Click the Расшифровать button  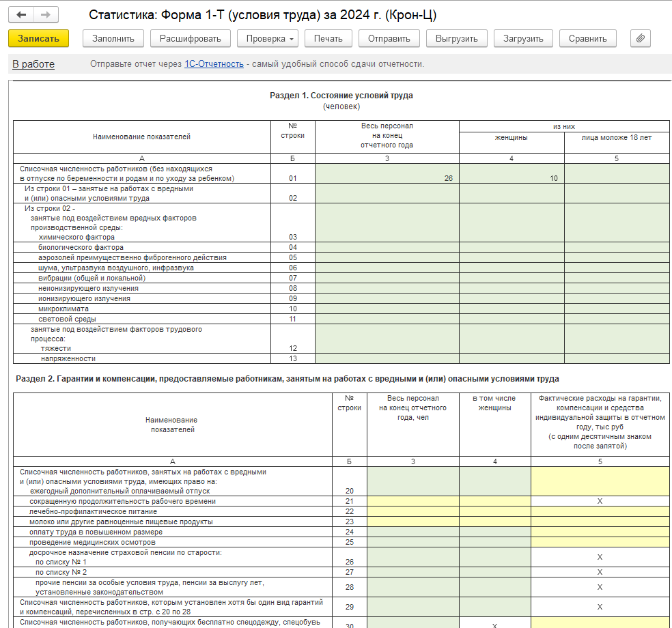191,38
